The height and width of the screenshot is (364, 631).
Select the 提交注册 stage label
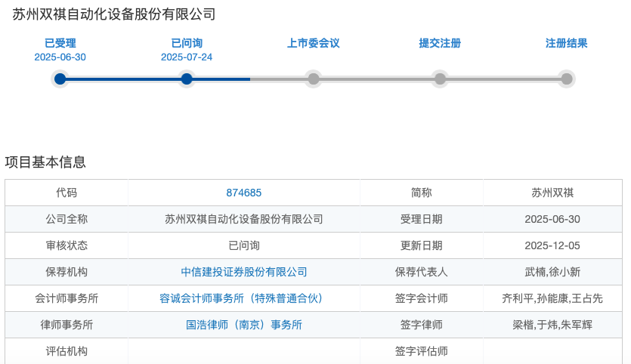coord(440,43)
